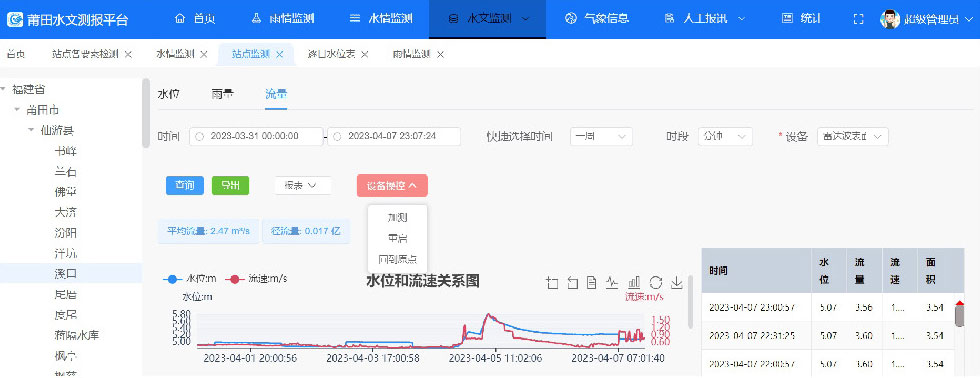Open the 气象信息 navigation item
The height and width of the screenshot is (378, 980).
[596, 19]
